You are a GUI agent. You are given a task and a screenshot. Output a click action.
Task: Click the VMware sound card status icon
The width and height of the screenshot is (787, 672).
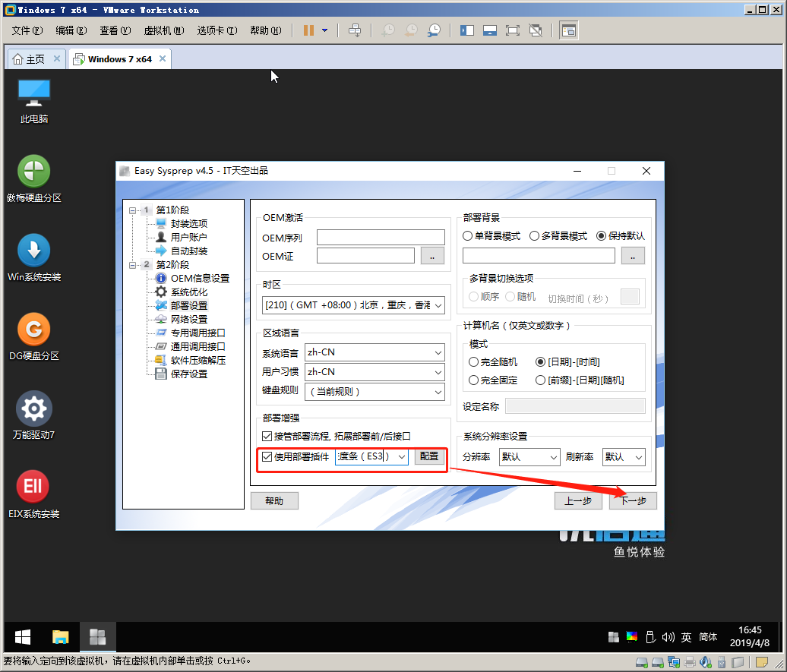tap(705, 662)
